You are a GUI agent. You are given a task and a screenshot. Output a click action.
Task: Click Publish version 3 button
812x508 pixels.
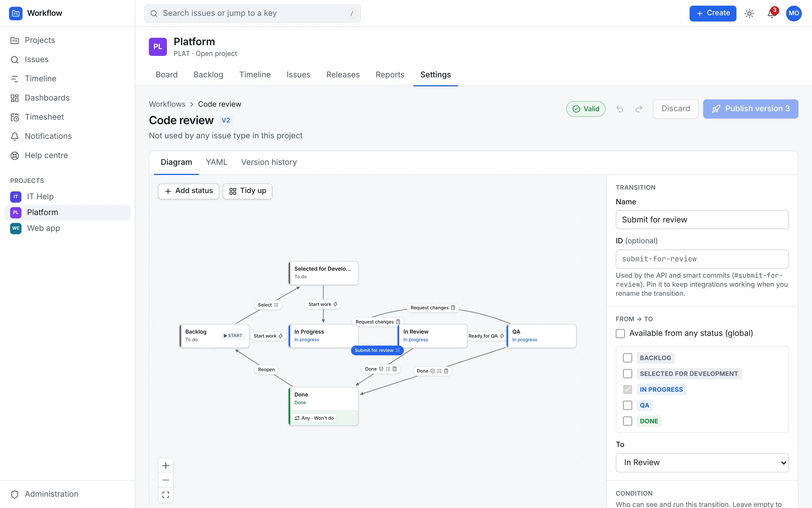click(x=751, y=109)
